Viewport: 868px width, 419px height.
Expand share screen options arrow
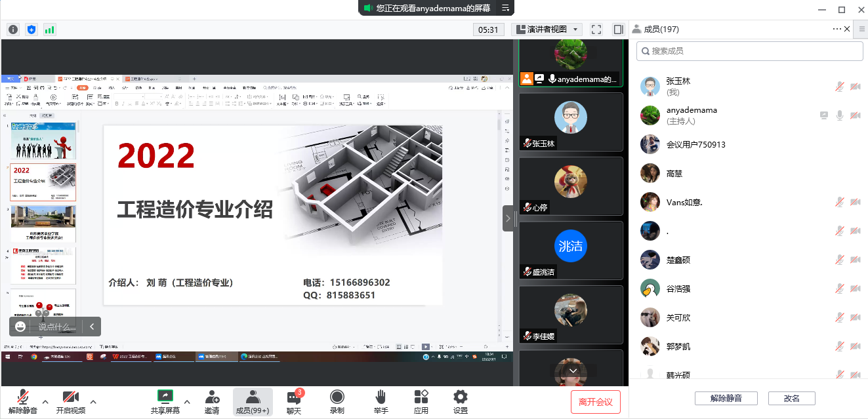click(187, 401)
